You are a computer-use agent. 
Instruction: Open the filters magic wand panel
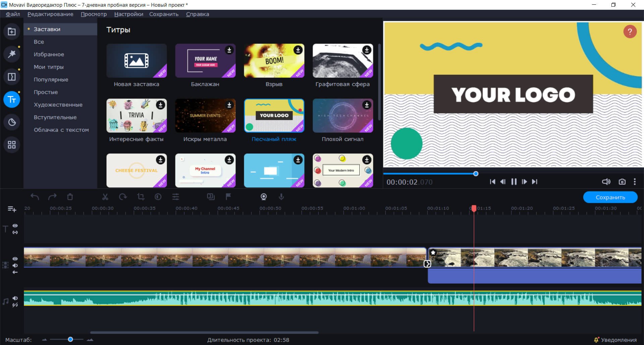click(12, 54)
